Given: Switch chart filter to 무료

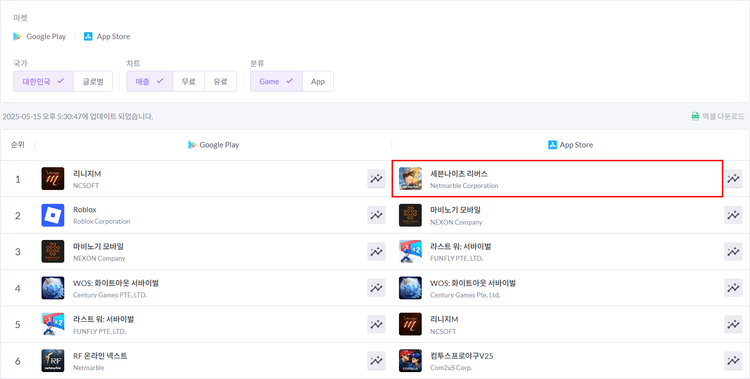Looking at the screenshot, I should 188,81.
